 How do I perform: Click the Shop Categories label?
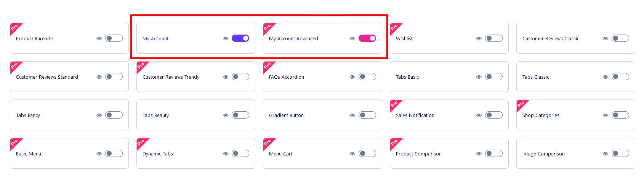pyautogui.click(x=541, y=116)
